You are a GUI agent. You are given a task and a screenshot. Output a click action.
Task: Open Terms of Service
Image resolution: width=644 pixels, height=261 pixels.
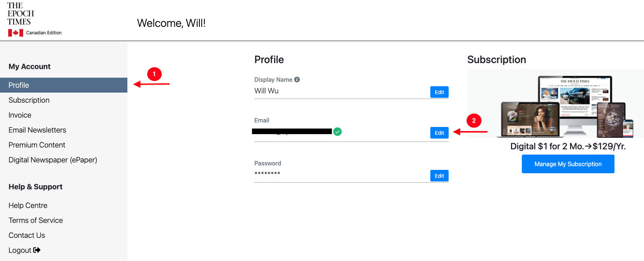point(36,220)
